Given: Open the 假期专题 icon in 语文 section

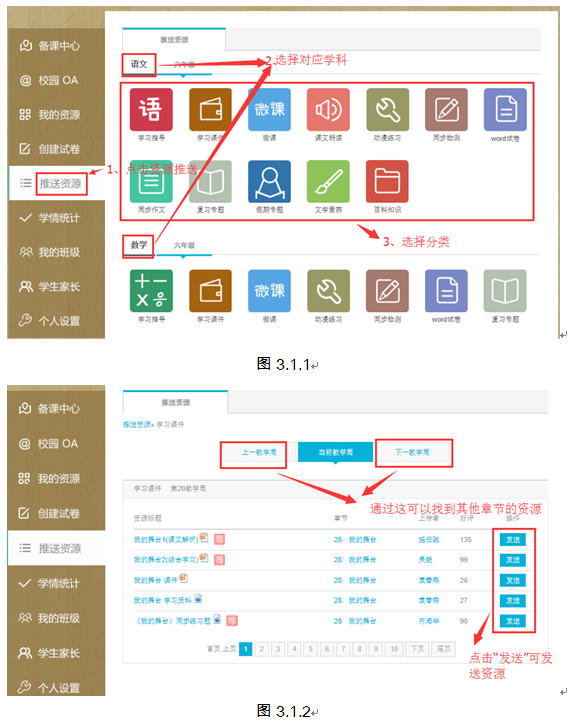Looking at the screenshot, I should [x=269, y=182].
